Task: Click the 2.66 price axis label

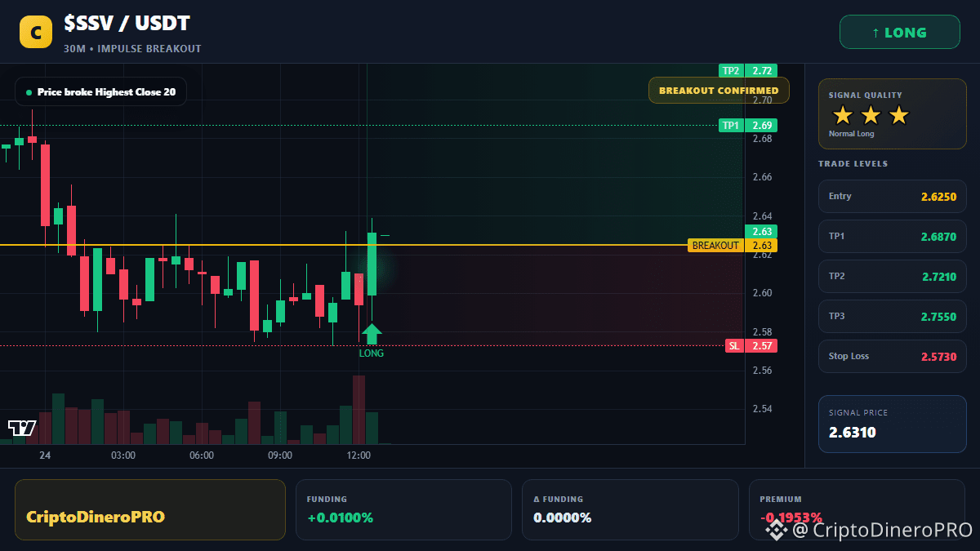Action: pyautogui.click(x=763, y=177)
